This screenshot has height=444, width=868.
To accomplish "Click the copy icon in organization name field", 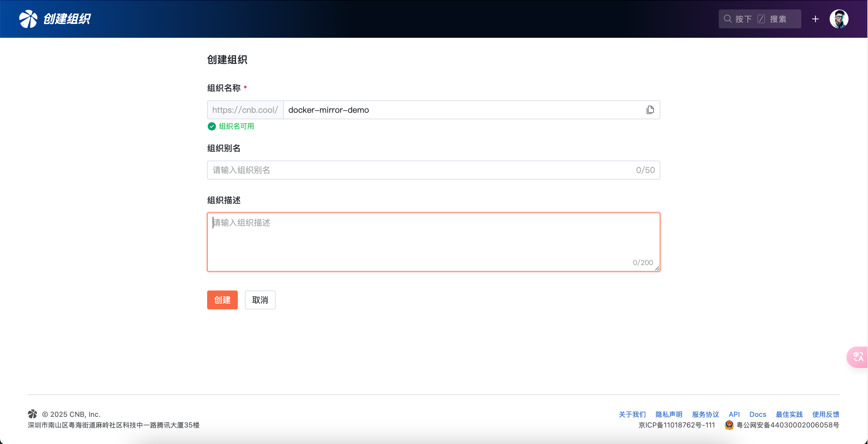I will [x=650, y=110].
